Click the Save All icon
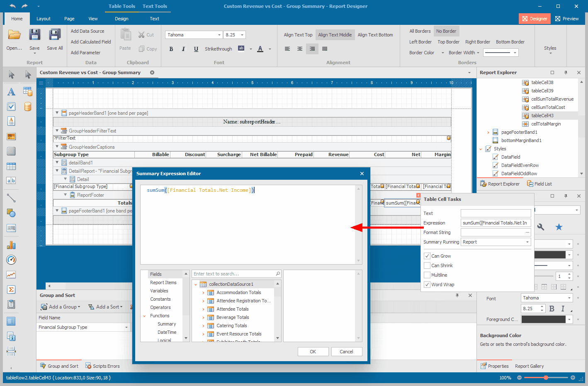Screen dimensions: 588x386 [55, 34]
